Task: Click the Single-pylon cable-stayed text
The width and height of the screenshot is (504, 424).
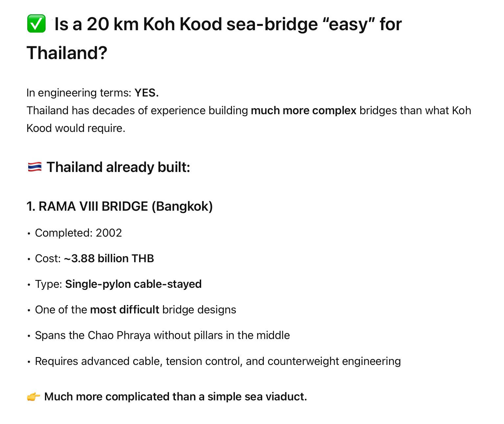Action: 133,284
